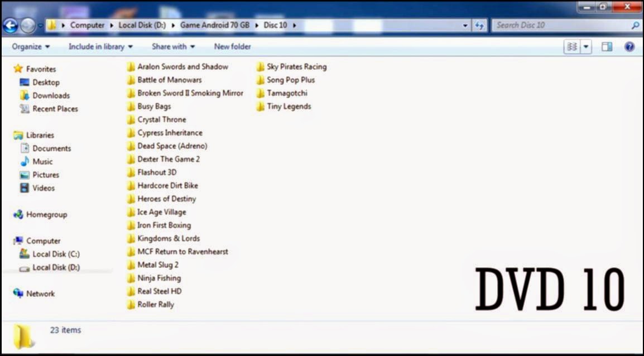This screenshot has height=356, width=644.
Task: Click the Tamagotchi folder name
Action: (287, 93)
